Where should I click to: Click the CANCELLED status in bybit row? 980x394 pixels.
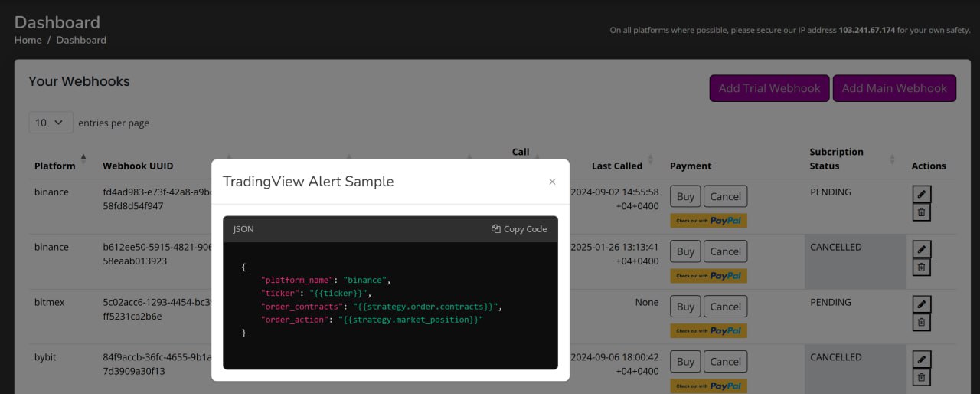836,357
